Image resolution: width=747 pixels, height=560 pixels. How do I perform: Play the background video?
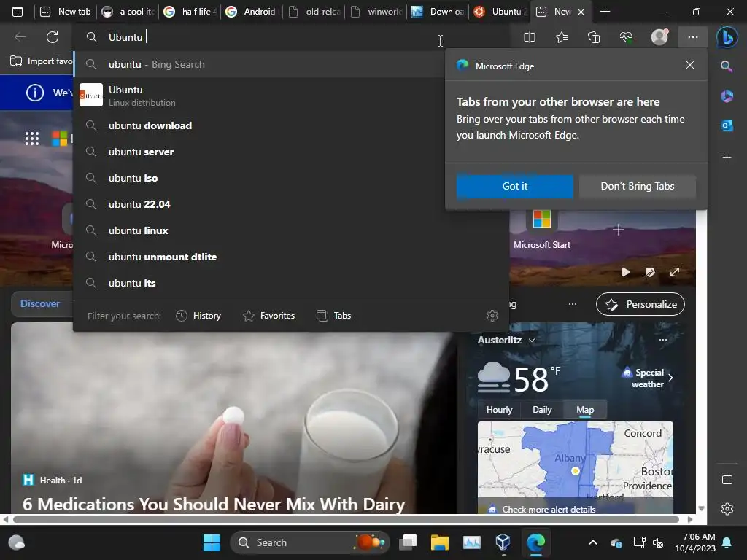click(x=626, y=272)
